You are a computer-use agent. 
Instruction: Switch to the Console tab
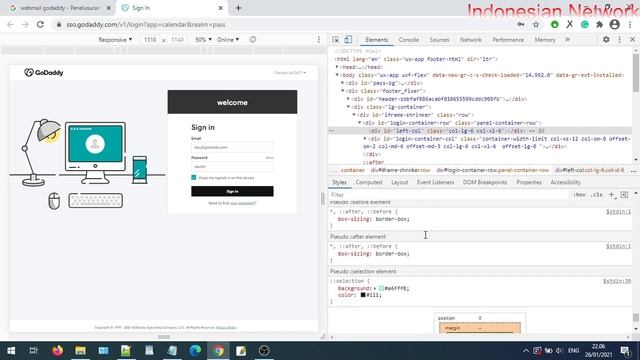coord(409,40)
